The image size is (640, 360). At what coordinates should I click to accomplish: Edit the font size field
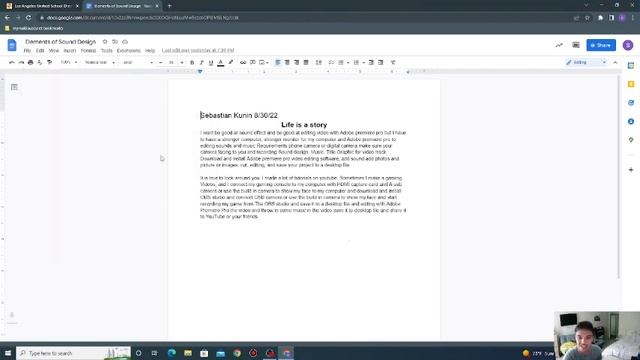tap(171, 62)
